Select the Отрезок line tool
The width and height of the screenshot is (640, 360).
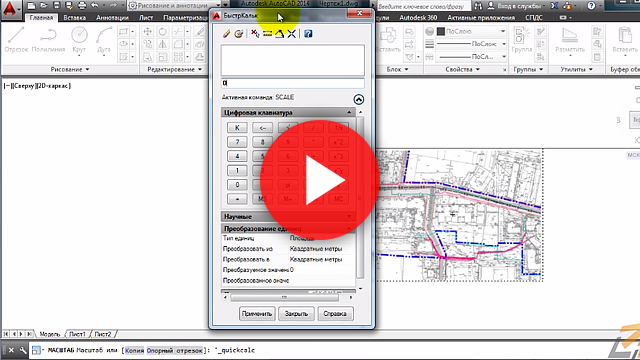tap(16, 40)
